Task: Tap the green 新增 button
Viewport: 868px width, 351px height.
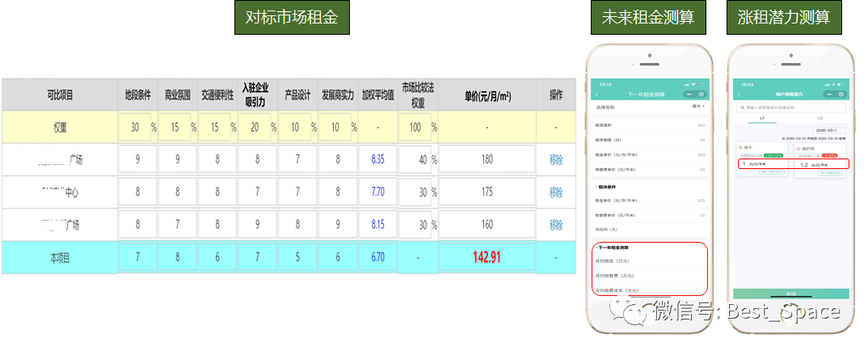Action: point(791,294)
